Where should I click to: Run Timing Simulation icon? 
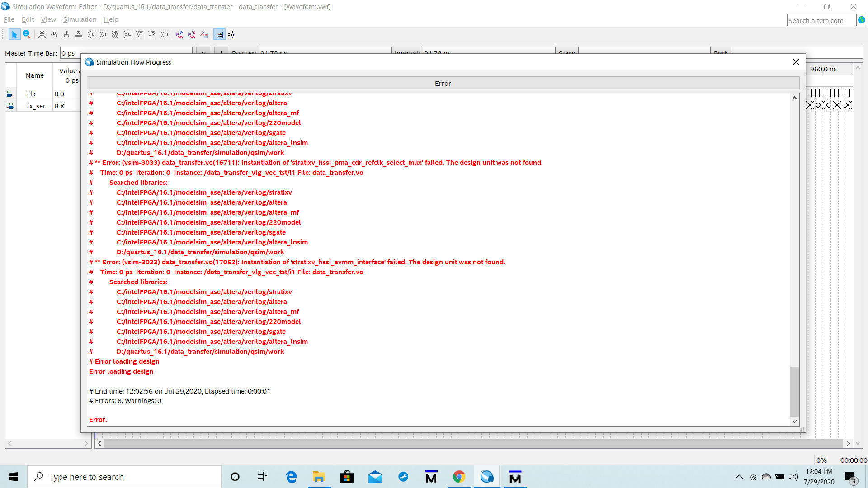click(x=192, y=34)
